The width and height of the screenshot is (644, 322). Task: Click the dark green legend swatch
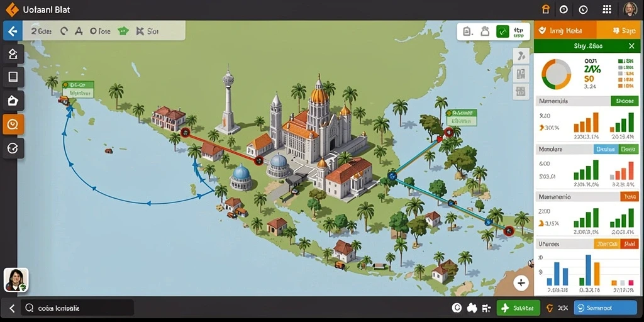click(620, 61)
